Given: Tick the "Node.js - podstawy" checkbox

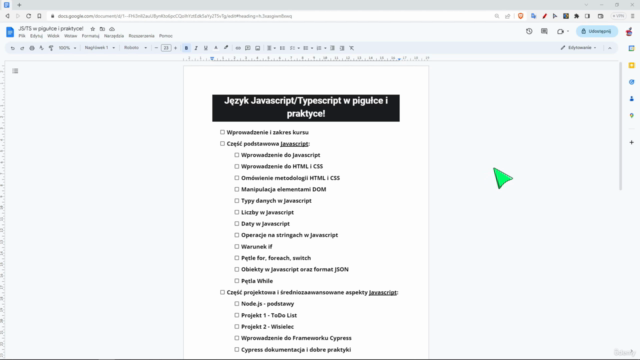Looking at the screenshot, I should [237, 304].
